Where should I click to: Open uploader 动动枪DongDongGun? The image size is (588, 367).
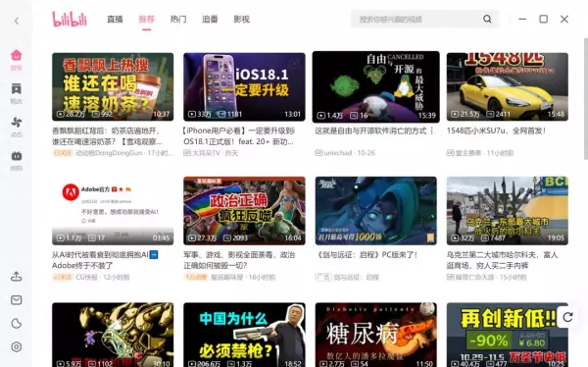tap(109, 153)
